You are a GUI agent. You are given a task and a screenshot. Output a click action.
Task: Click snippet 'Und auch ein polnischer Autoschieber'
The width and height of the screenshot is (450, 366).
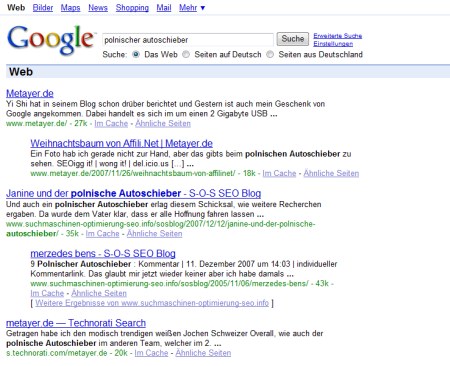[x=164, y=209]
